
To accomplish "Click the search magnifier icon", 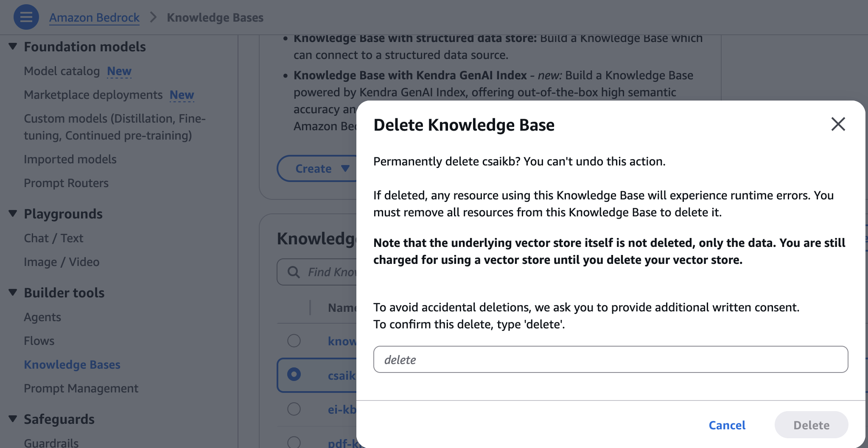I will tap(294, 272).
